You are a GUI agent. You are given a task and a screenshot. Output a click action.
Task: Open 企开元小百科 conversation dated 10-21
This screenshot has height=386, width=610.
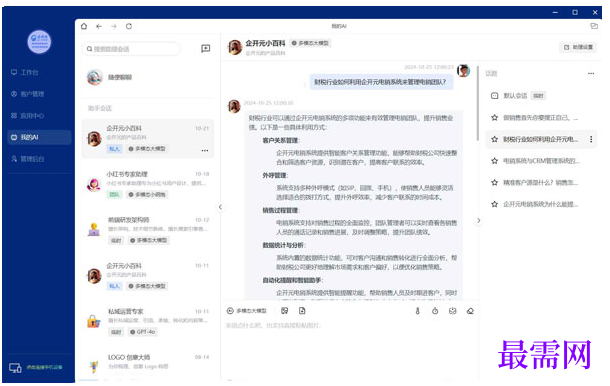148,139
